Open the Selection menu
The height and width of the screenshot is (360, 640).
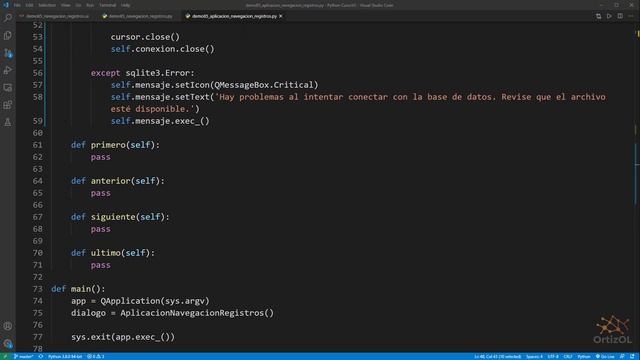click(47, 5)
